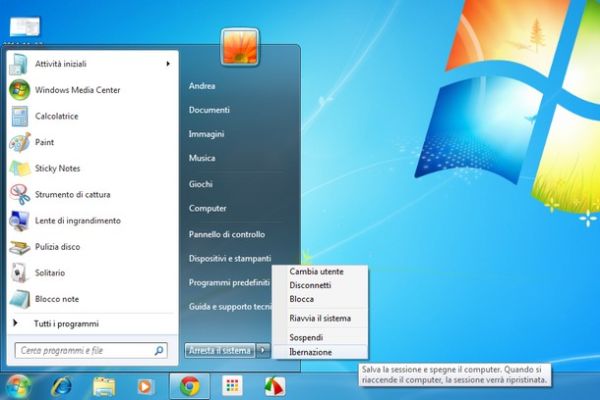This screenshot has width=600, height=400.
Task: Expand the Attività iniziali submenu arrow
Action: 167,64
